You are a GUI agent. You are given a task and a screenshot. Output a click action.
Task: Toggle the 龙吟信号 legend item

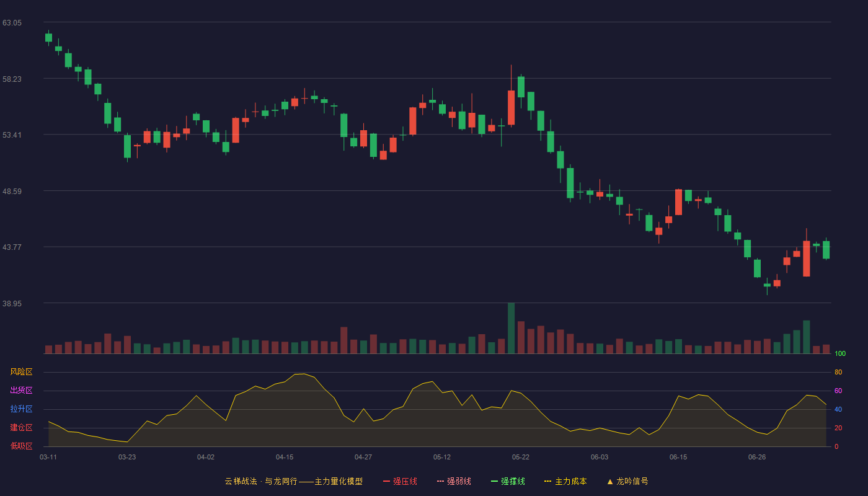pos(627,481)
